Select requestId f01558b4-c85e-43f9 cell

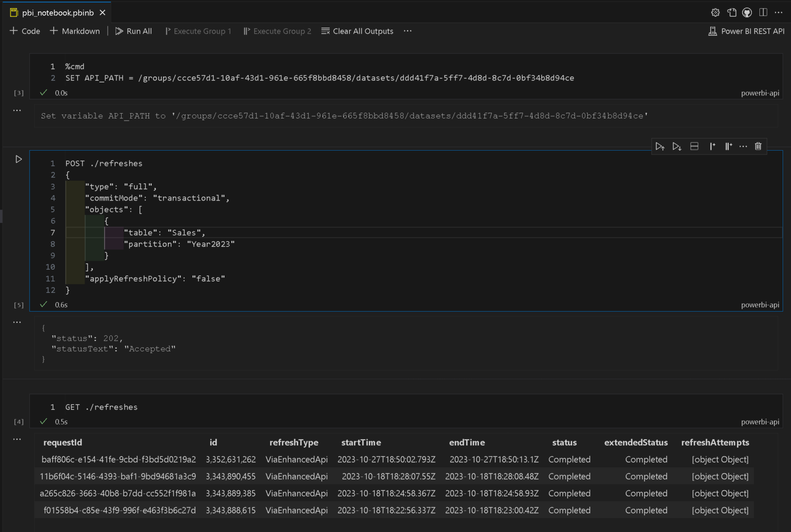coord(120,510)
